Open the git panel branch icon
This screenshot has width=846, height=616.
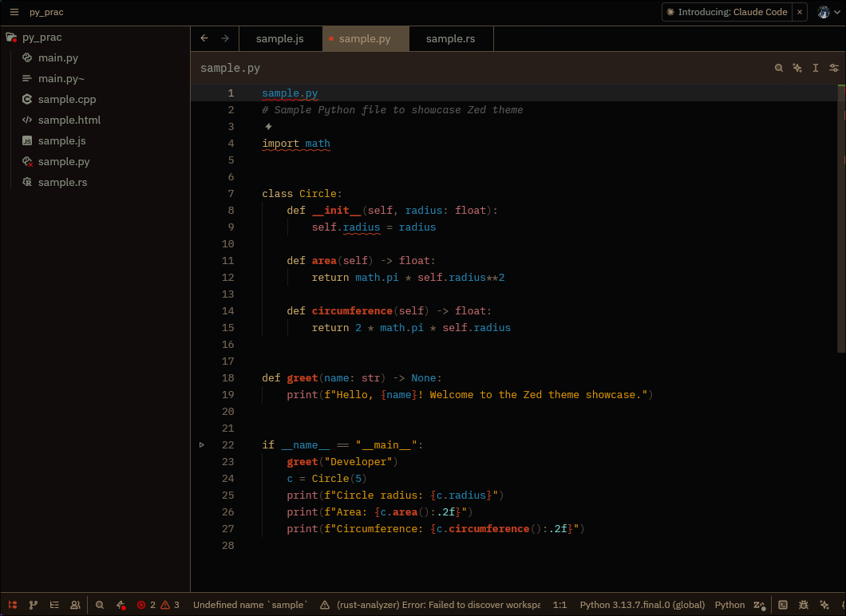click(x=34, y=605)
